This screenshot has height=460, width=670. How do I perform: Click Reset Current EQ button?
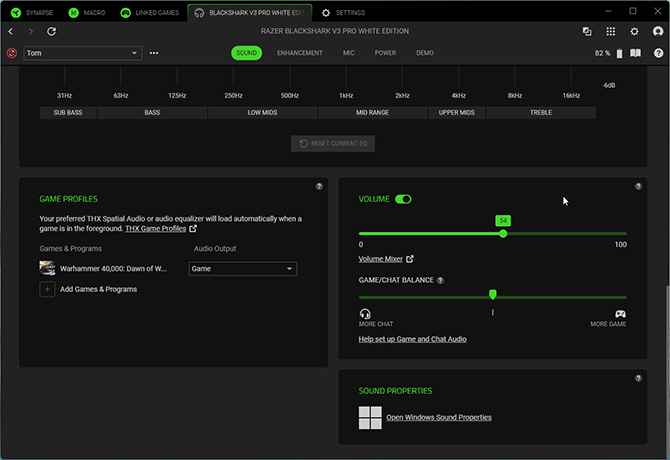pos(333,144)
